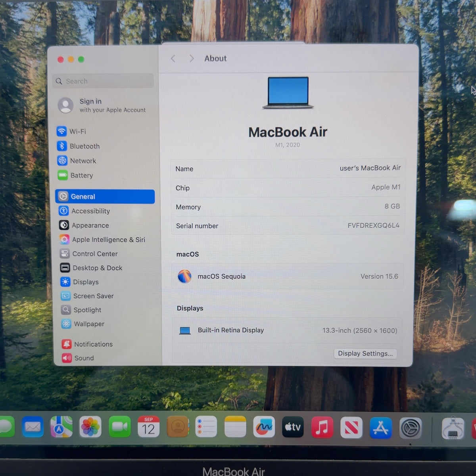Viewport: 476px width, 476px height.
Task: Open Calendar from the Dock
Action: pos(148,427)
